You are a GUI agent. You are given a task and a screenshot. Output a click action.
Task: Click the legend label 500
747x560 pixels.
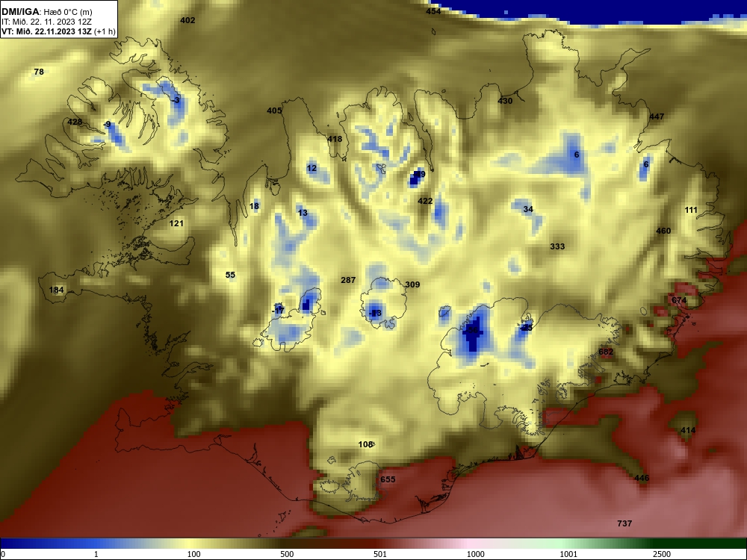point(287,554)
